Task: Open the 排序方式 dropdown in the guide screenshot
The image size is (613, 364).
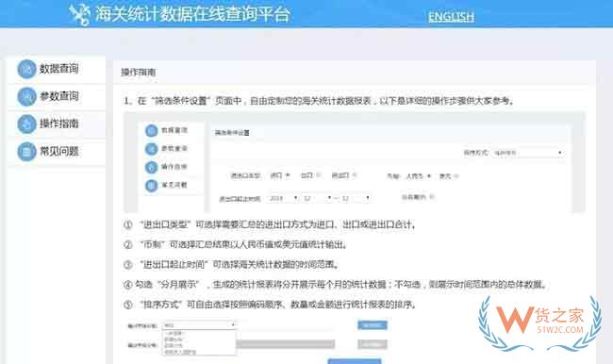Action: click(527, 153)
